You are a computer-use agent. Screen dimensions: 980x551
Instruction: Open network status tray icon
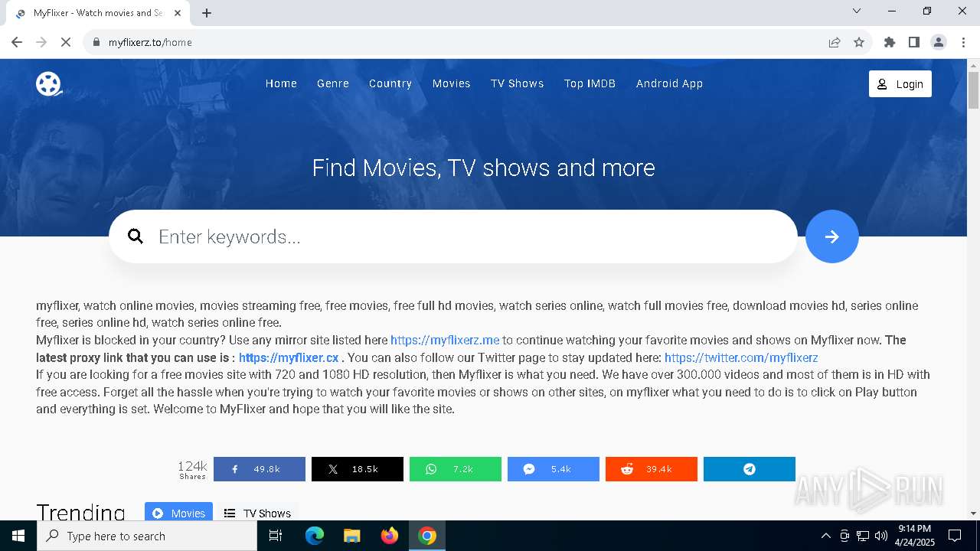point(863,536)
